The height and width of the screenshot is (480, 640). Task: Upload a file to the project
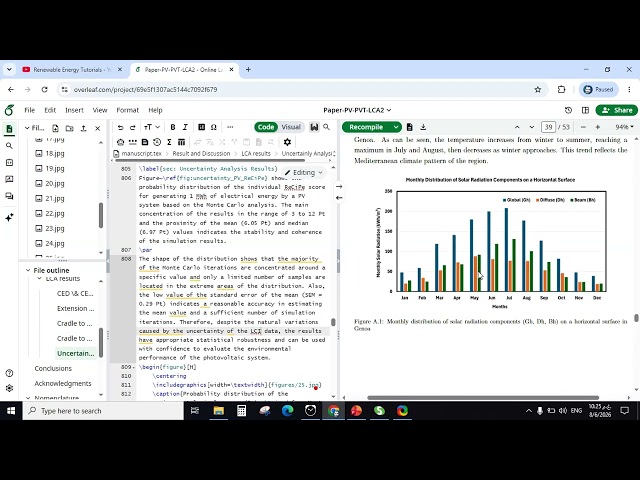(83, 128)
